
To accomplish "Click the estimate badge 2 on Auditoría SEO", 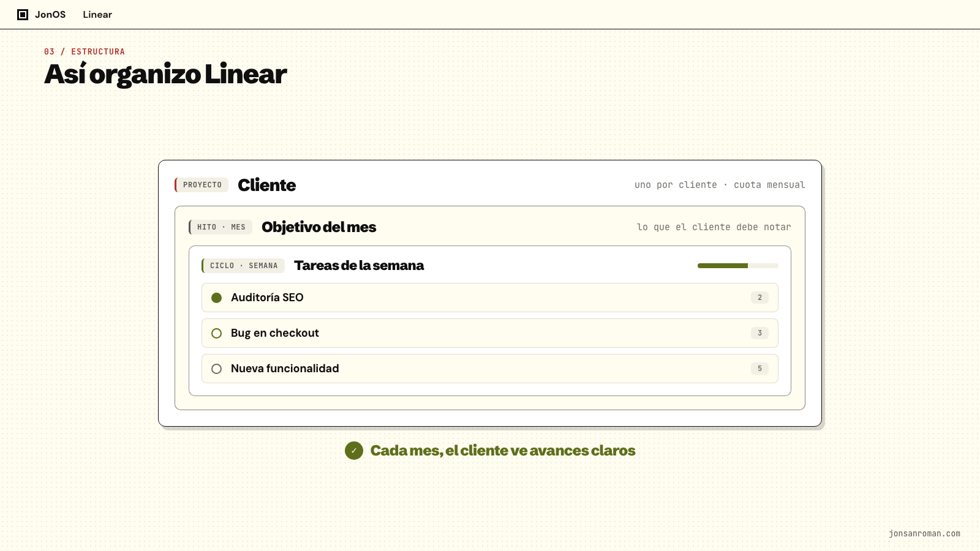I will coord(759,298).
